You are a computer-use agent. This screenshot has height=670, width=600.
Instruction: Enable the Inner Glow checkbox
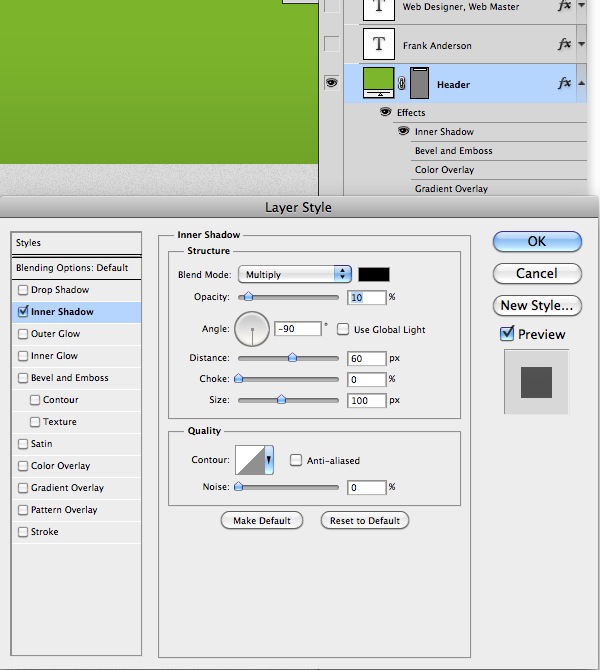pos(23,356)
